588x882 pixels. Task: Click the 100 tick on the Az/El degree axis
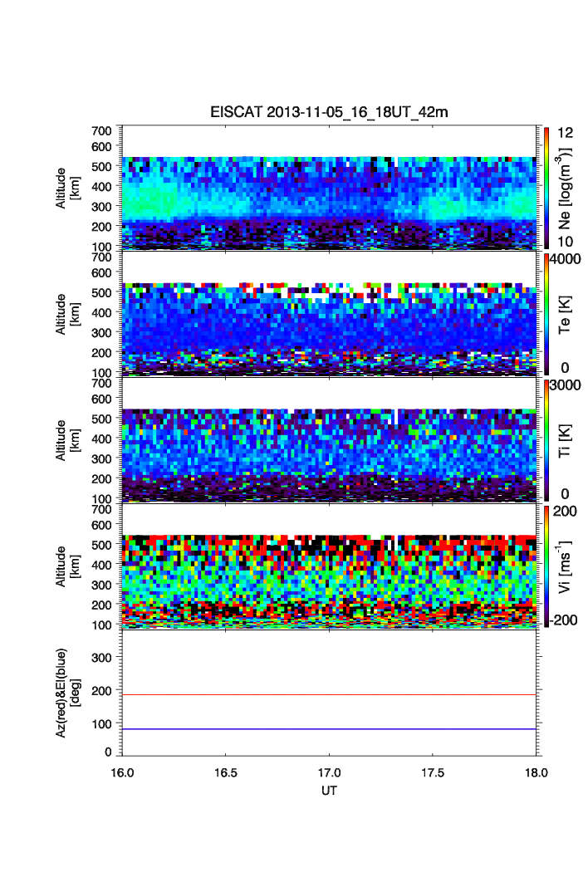(x=101, y=723)
